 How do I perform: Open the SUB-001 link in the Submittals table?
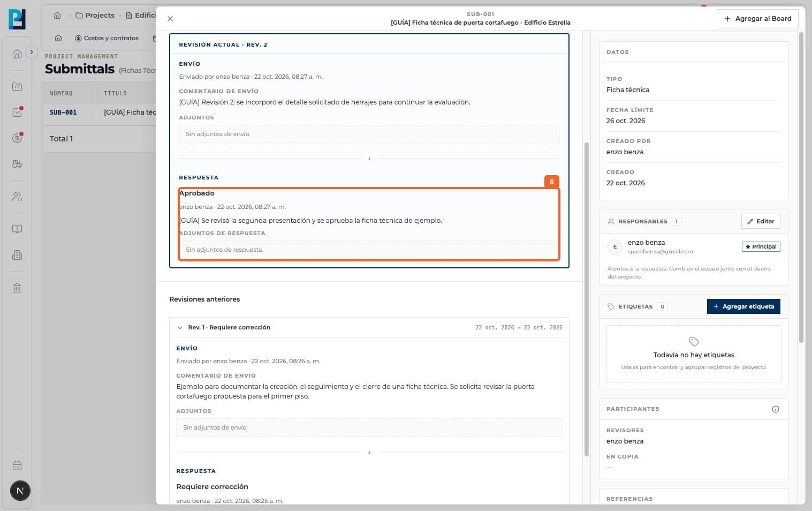tap(63, 112)
